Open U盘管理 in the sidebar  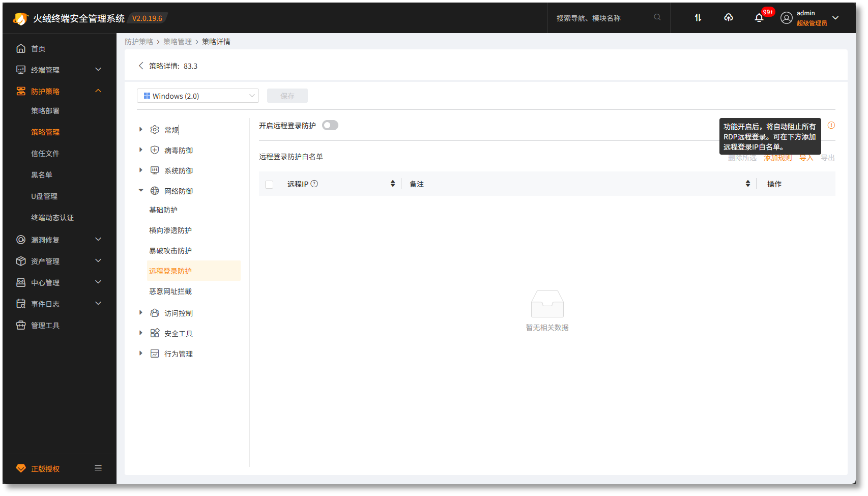(x=44, y=196)
